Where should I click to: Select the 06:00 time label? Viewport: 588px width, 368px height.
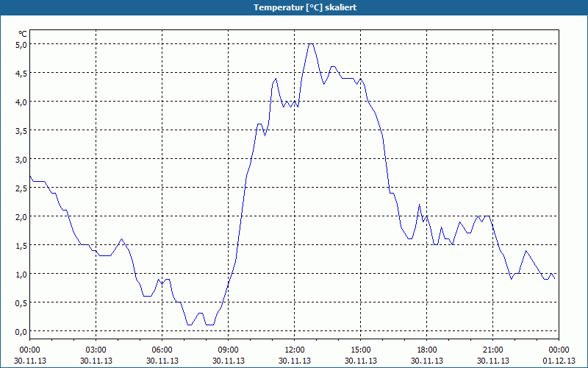162,350
